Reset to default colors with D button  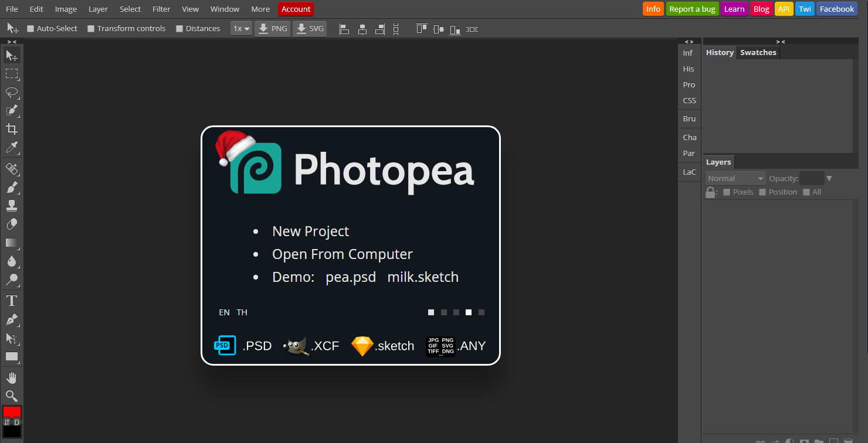(17, 422)
